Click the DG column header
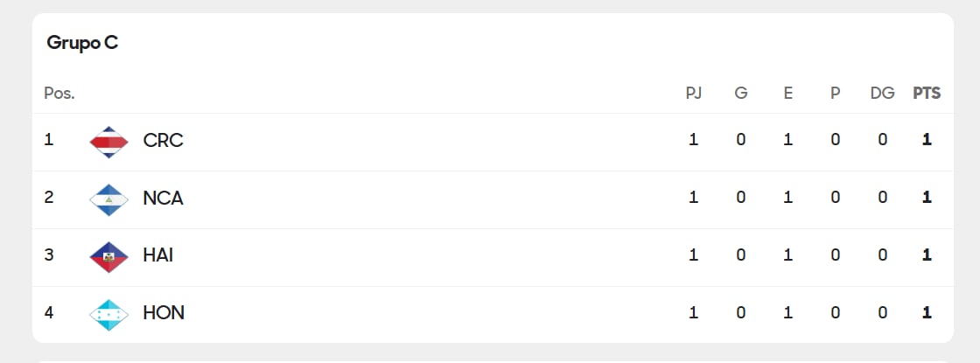 (x=882, y=93)
